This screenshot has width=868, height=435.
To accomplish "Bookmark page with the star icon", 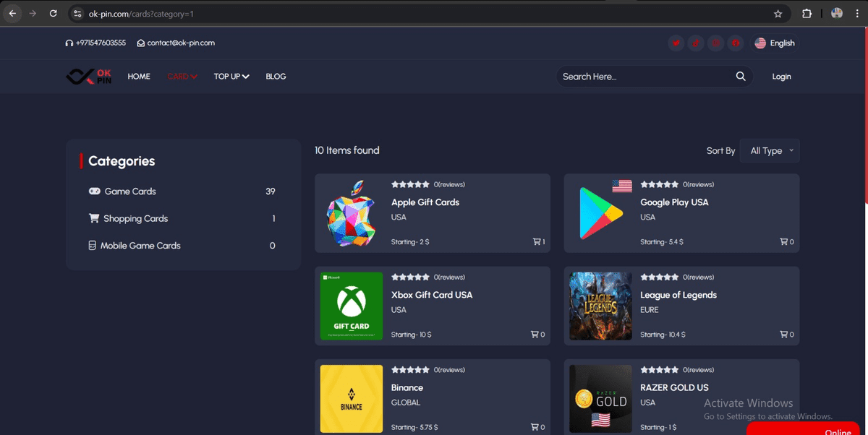I will click(778, 14).
